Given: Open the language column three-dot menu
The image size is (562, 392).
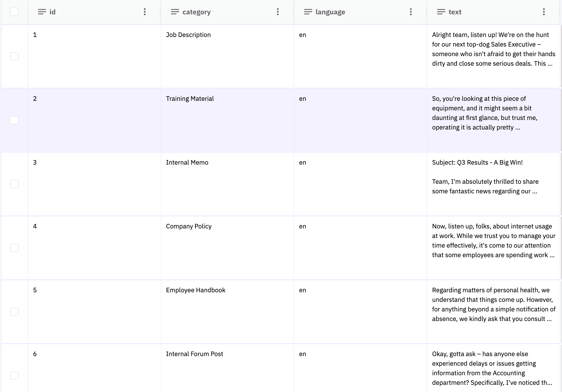Looking at the screenshot, I should (x=411, y=12).
